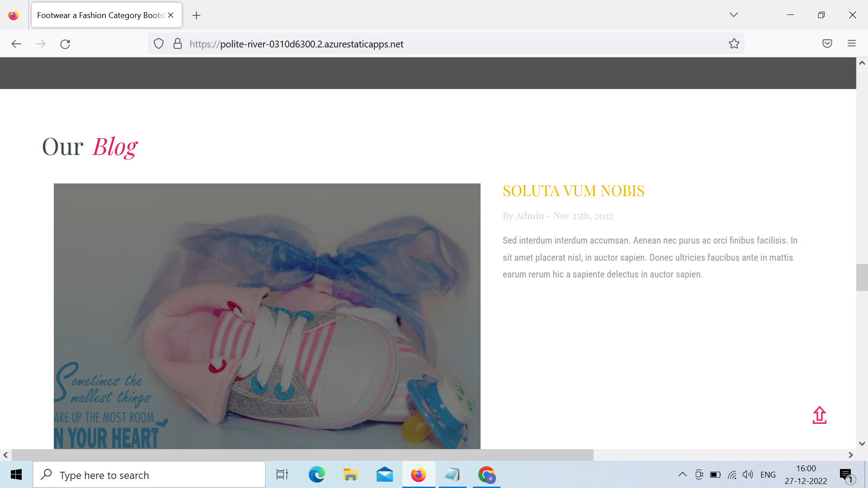Open SOLUTA VUM NOBIS blog title

[x=573, y=191]
